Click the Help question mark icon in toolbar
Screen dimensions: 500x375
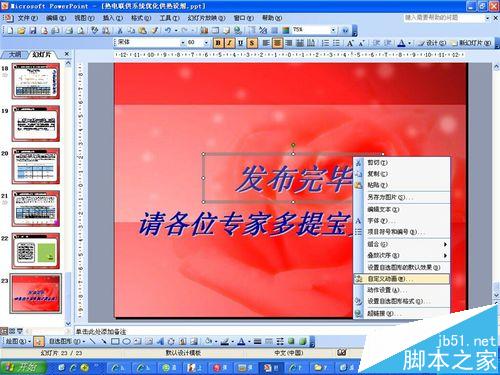(346, 31)
